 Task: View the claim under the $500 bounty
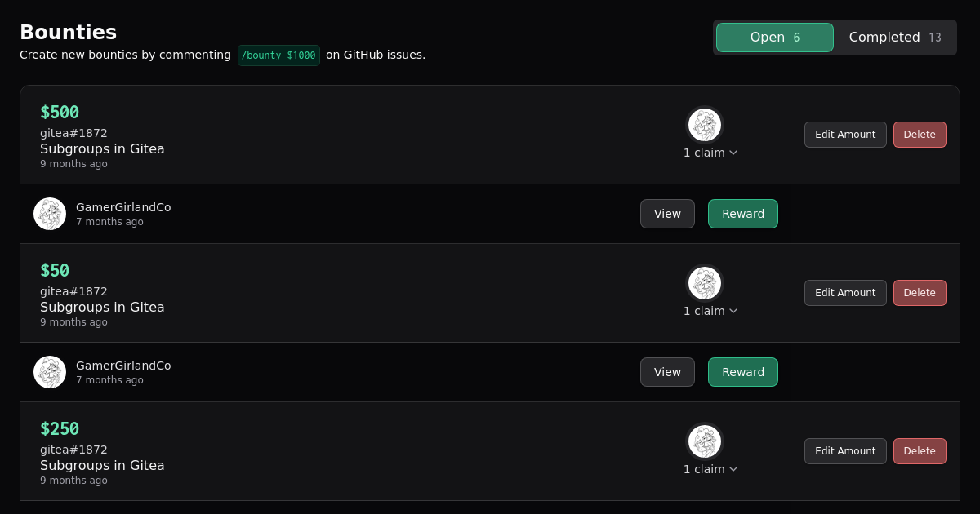pyautogui.click(x=667, y=214)
